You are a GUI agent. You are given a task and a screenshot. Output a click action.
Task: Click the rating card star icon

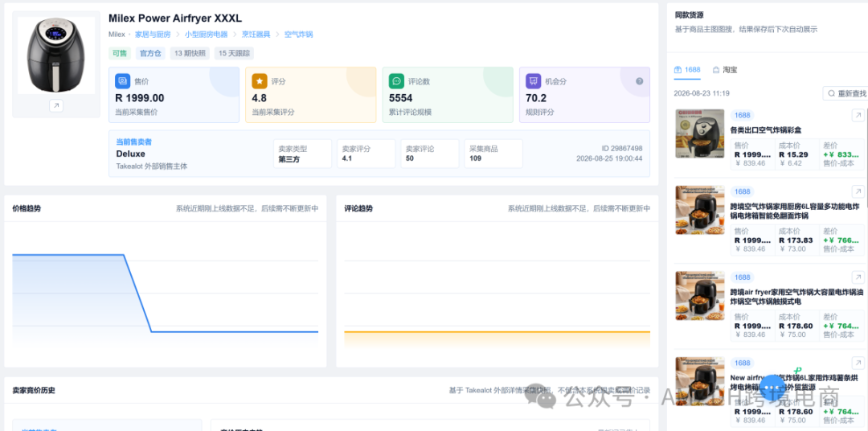coord(259,81)
